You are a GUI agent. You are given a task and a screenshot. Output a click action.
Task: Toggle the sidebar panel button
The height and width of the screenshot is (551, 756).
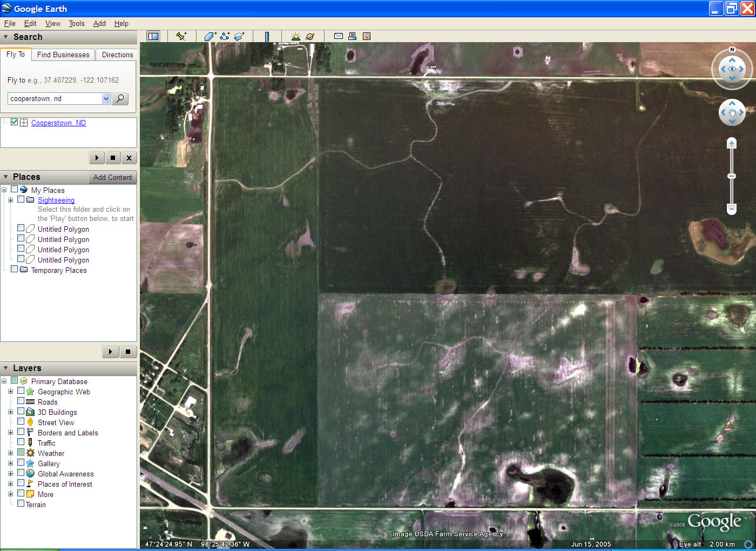(x=153, y=36)
